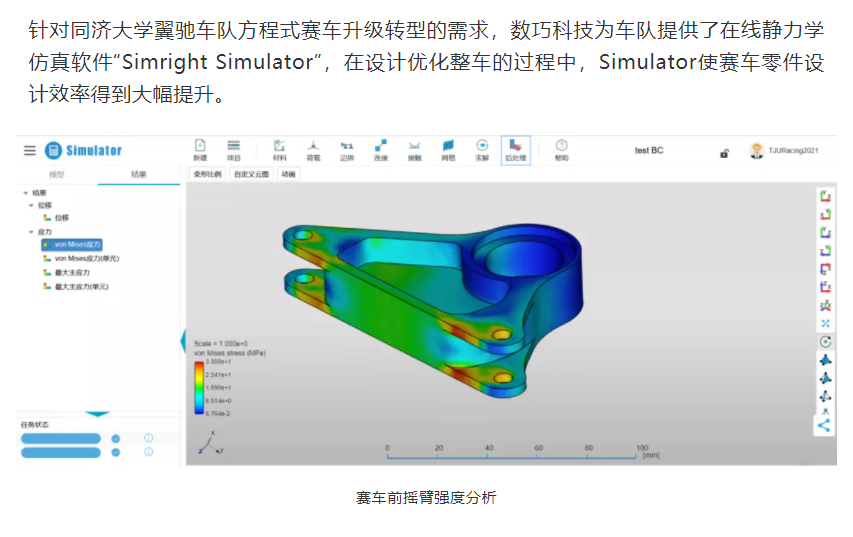853x537 pixels.
Task: Click the 新建 (New) toolbar icon
Action: pos(200,150)
